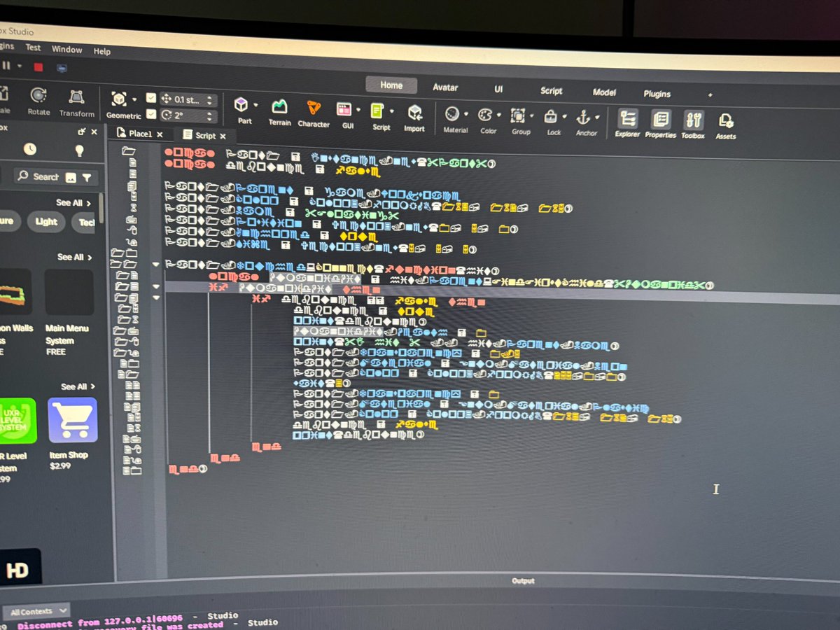Open the All Contexts output filter
This screenshot has width=840, height=630.
(x=36, y=611)
